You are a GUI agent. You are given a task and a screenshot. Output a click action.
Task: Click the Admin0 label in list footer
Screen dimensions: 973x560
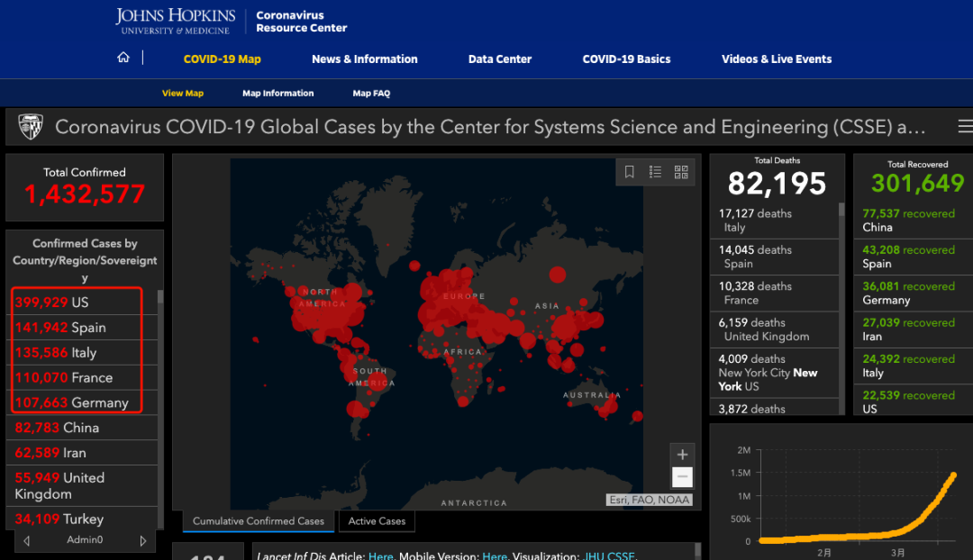point(85,540)
